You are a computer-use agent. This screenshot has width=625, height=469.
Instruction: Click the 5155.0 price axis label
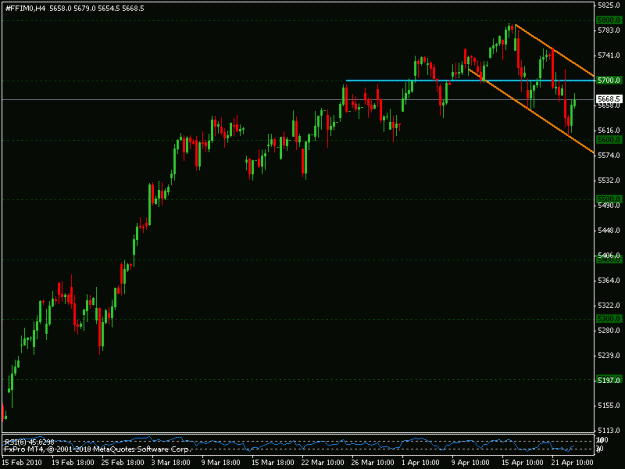point(609,405)
